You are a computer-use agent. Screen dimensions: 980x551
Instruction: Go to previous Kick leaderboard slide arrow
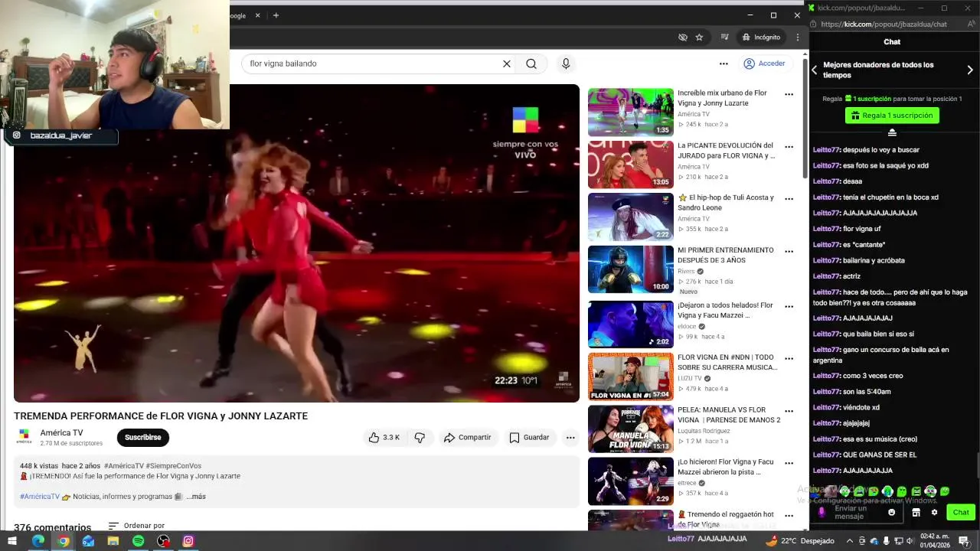(815, 70)
